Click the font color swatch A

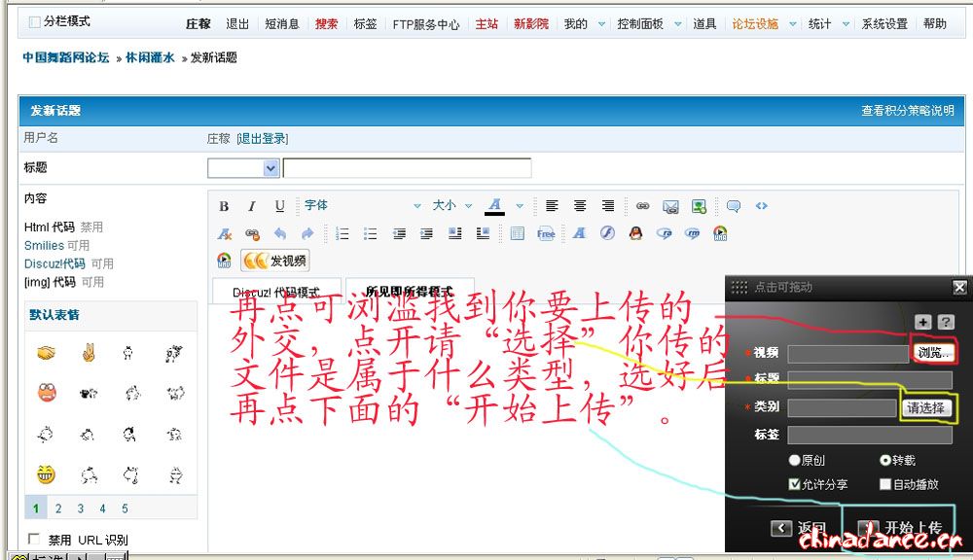[x=495, y=206]
